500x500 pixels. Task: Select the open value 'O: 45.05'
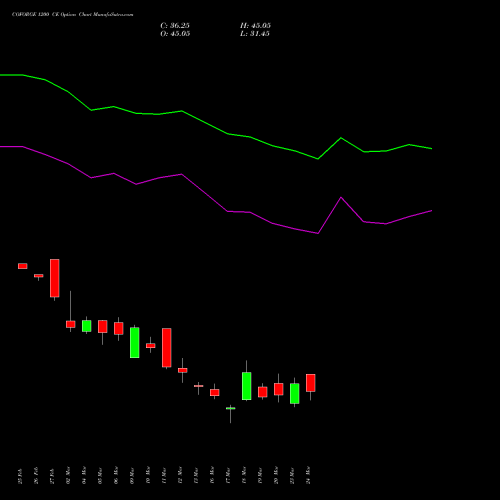click(x=175, y=34)
